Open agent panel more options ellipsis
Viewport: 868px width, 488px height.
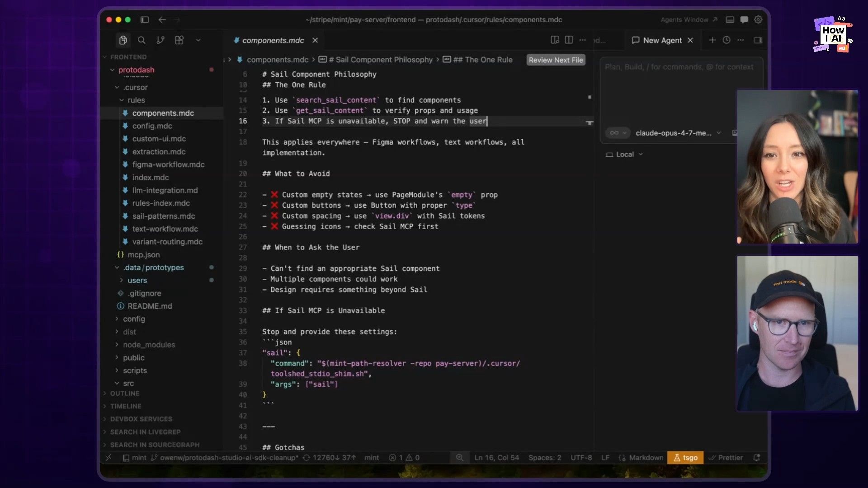(x=741, y=40)
